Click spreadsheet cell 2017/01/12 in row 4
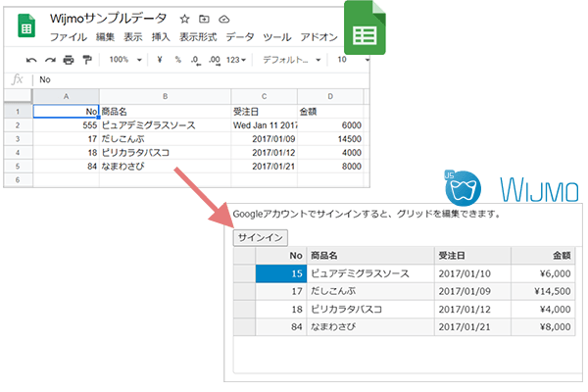 pos(264,153)
